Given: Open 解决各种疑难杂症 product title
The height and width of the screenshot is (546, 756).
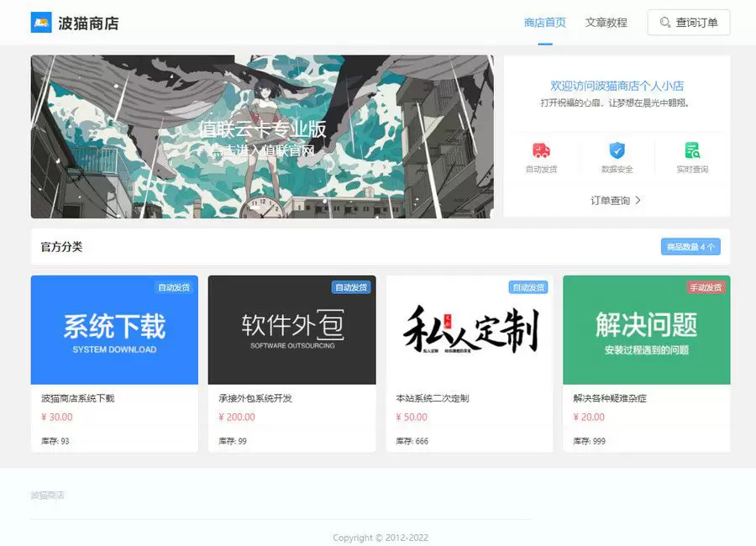Looking at the screenshot, I should [610, 398].
